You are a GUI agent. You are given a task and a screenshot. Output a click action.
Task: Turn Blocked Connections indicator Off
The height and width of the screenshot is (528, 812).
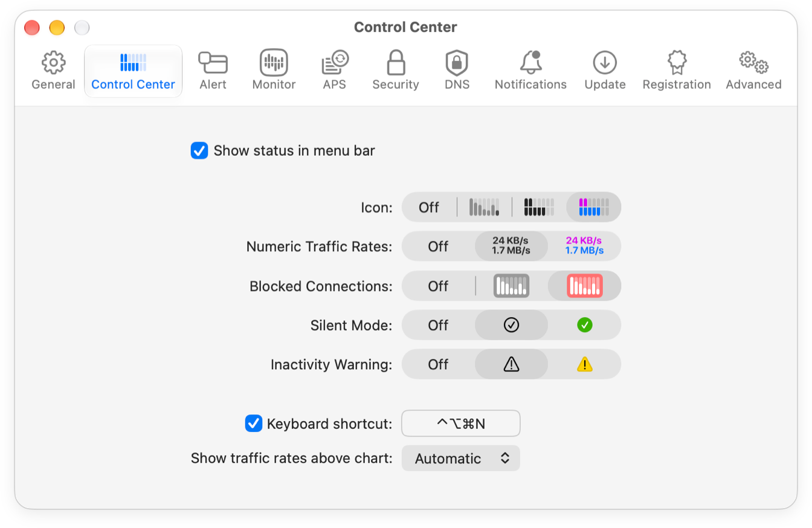point(439,286)
